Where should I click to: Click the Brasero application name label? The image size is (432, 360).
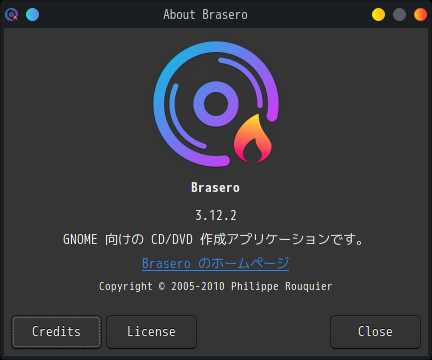click(x=215, y=187)
